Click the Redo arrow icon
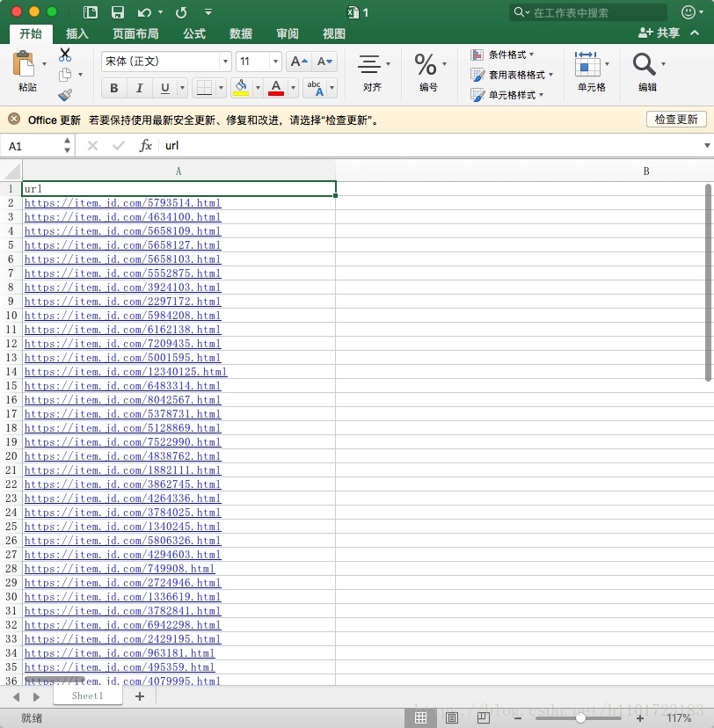 click(x=181, y=12)
